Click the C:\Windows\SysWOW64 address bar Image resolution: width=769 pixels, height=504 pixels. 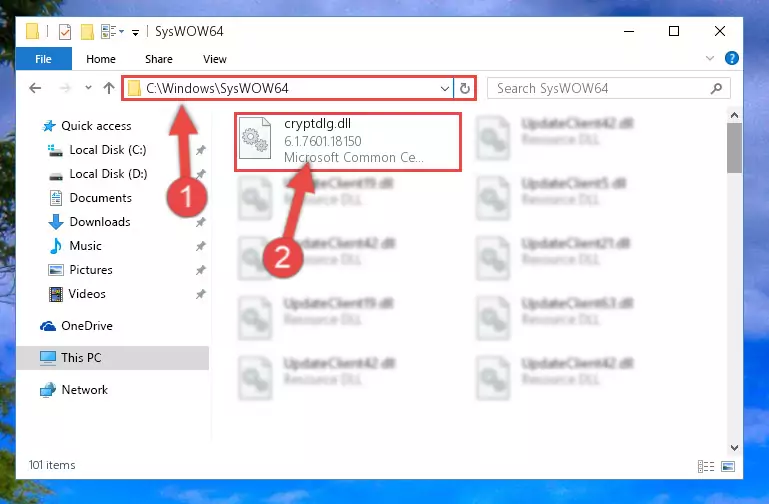pyautogui.click(x=289, y=88)
